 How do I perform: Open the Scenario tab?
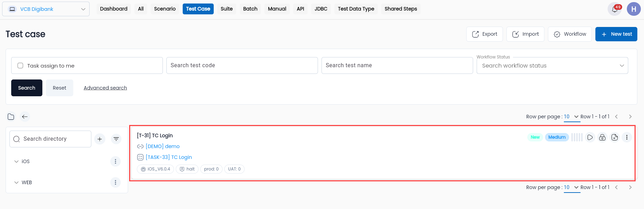(165, 9)
